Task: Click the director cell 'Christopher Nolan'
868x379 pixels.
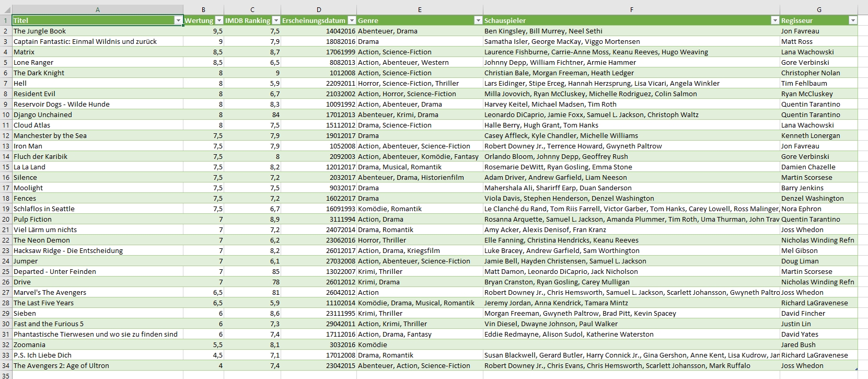Action: 819,73
